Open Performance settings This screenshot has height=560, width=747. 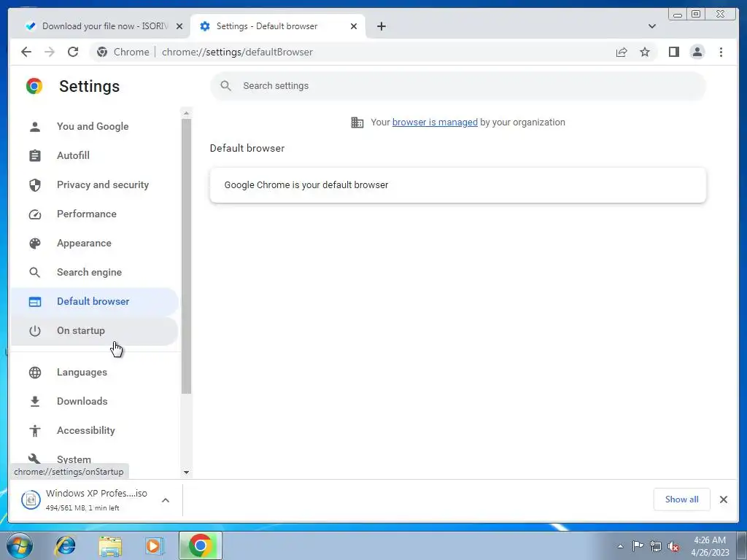coord(94,214)
